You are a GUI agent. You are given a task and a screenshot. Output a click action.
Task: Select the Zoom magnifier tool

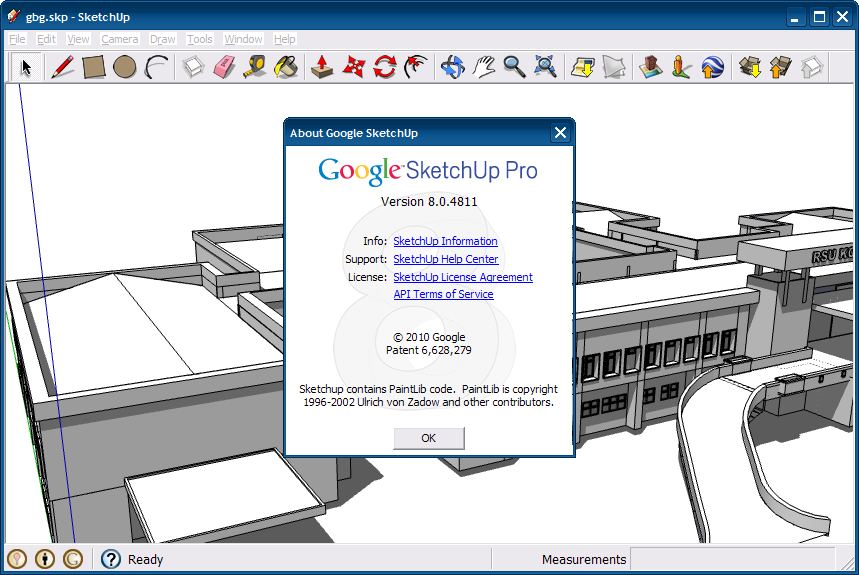click(x=514, y=67)
